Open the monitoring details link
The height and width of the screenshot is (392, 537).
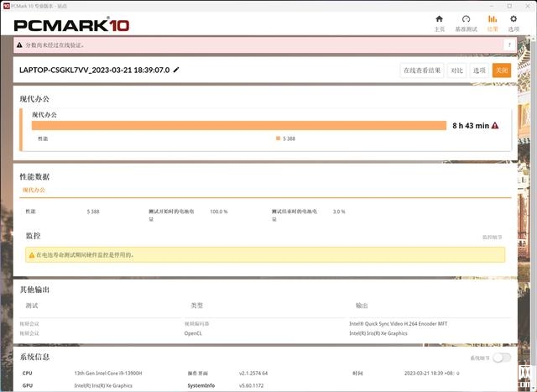click(493, 237)
